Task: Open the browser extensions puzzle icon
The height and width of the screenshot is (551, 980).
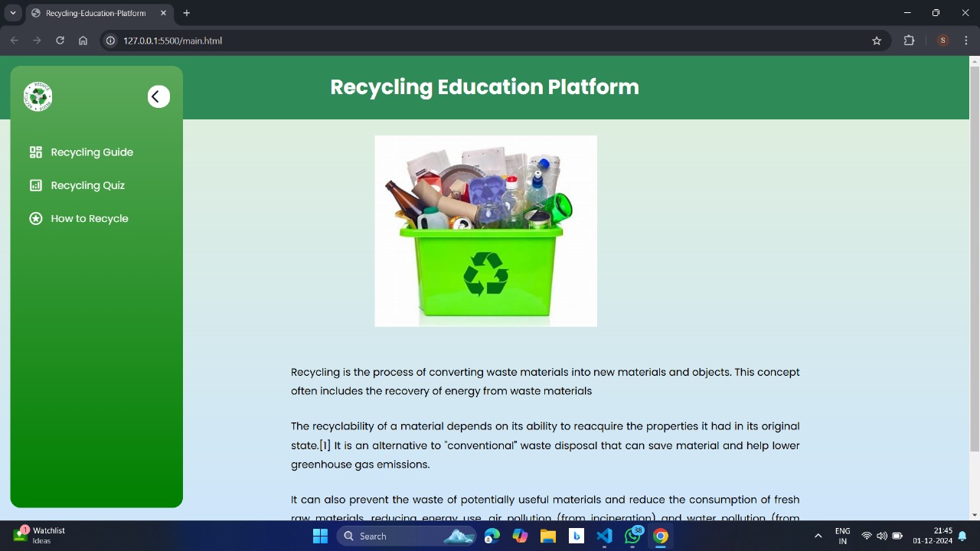Action: (x=909, y=41)
